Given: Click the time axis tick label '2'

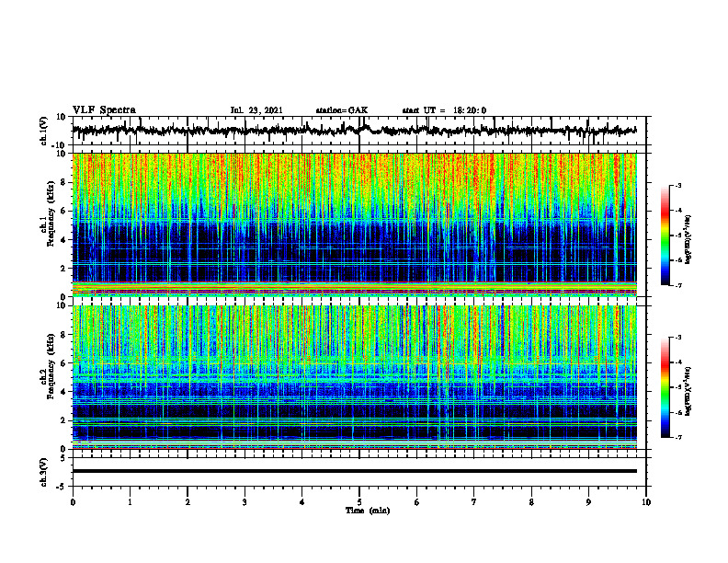Looking at the screenshot, I should 188,502.
